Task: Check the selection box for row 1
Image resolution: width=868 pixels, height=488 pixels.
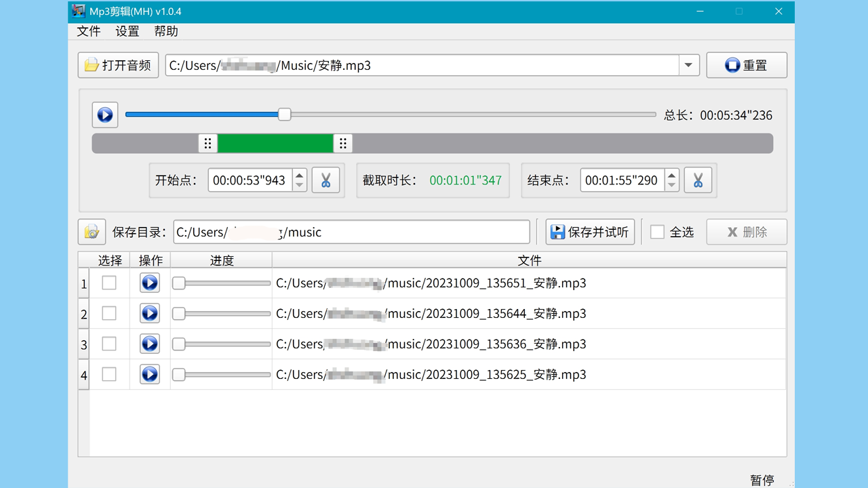Action: tap(109, 283)
